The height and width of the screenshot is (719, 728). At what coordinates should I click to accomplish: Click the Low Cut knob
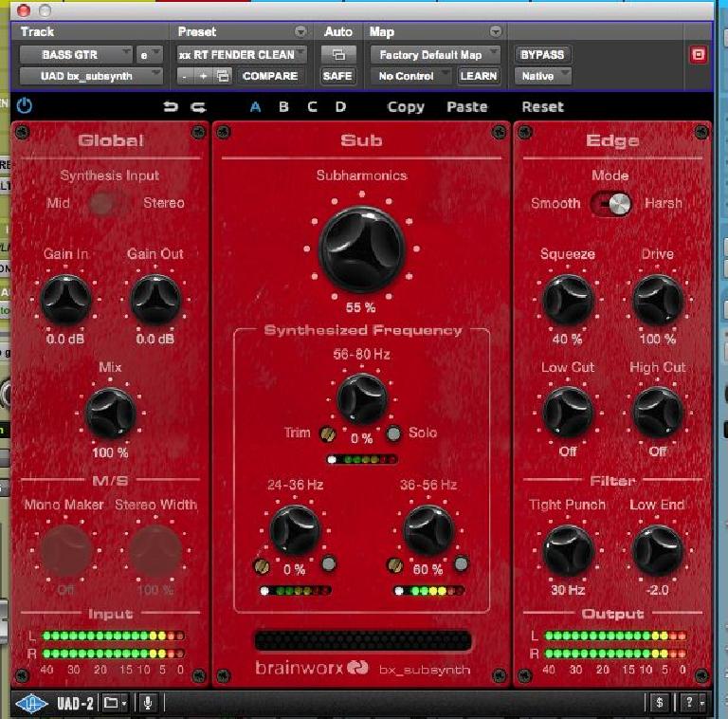pos(568,413)
